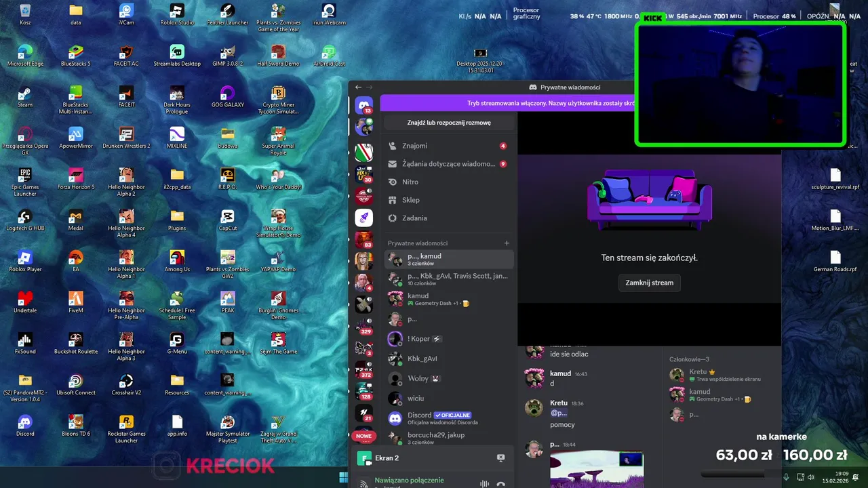Create new DM with plus icon
The height and width of the screenshot is (488, 868).
pyautogui.click(x=507, y=243)
